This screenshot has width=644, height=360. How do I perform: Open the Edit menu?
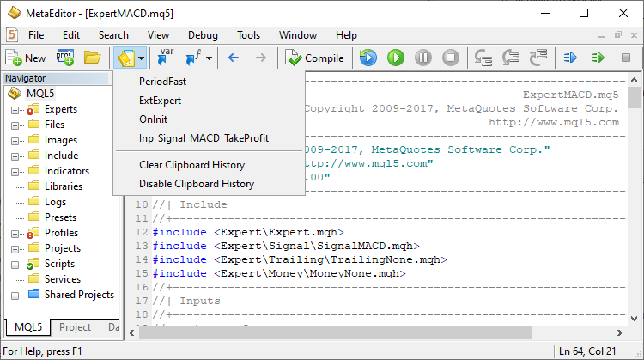[x=71, y=35]
